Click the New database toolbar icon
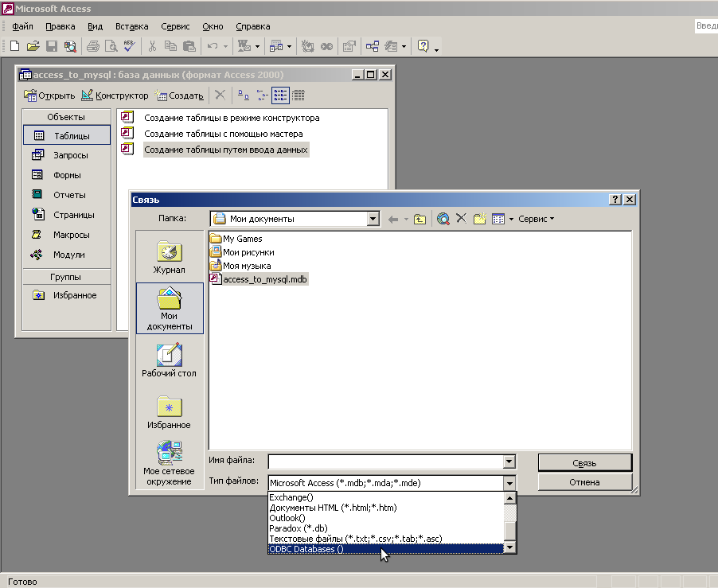 (14, 46)
